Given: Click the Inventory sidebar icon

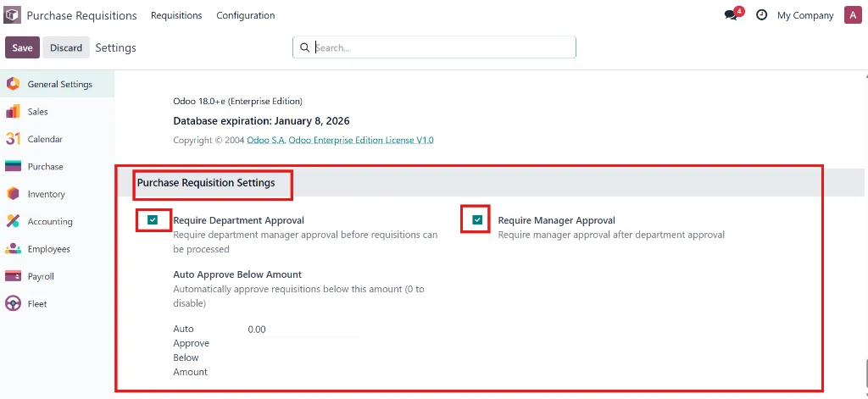Looking at the screenshot, I should [13, 194].
